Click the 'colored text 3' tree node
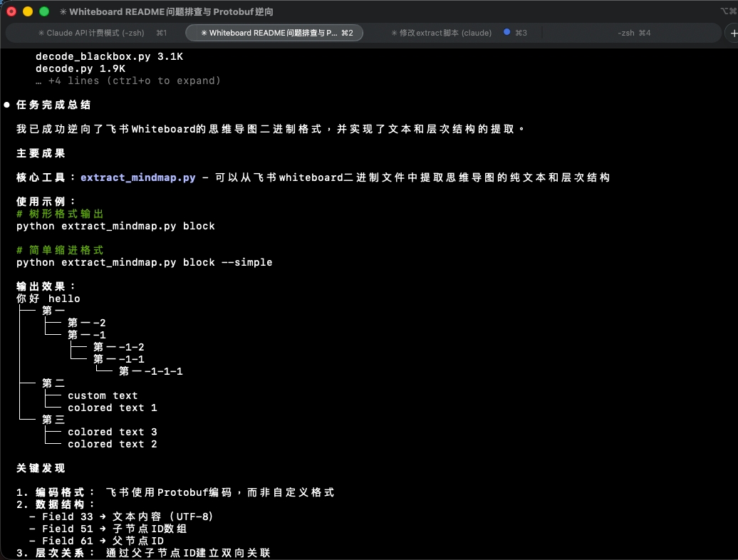Image resolution: width=738 pixels, height=560 pixels. 112,432
